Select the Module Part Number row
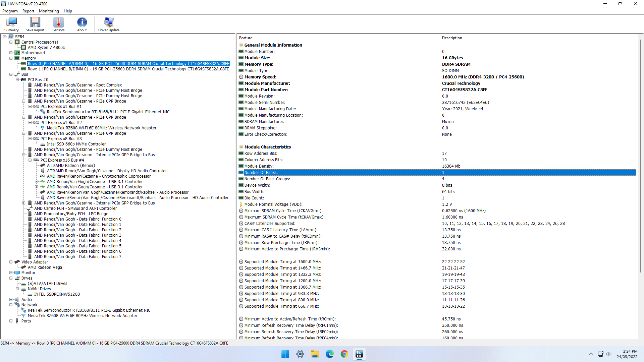Image resolution: width=644 pixels, height=362 pixels. coord(437,90)
